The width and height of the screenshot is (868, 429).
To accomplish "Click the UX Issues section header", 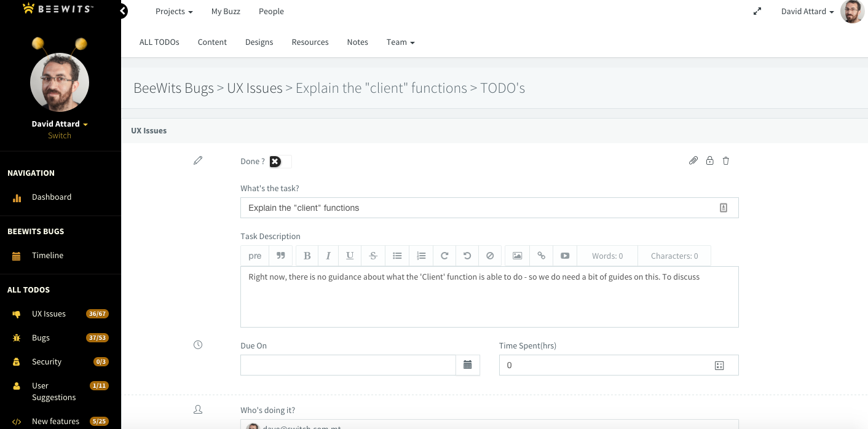I will click(x=149, y=130).
